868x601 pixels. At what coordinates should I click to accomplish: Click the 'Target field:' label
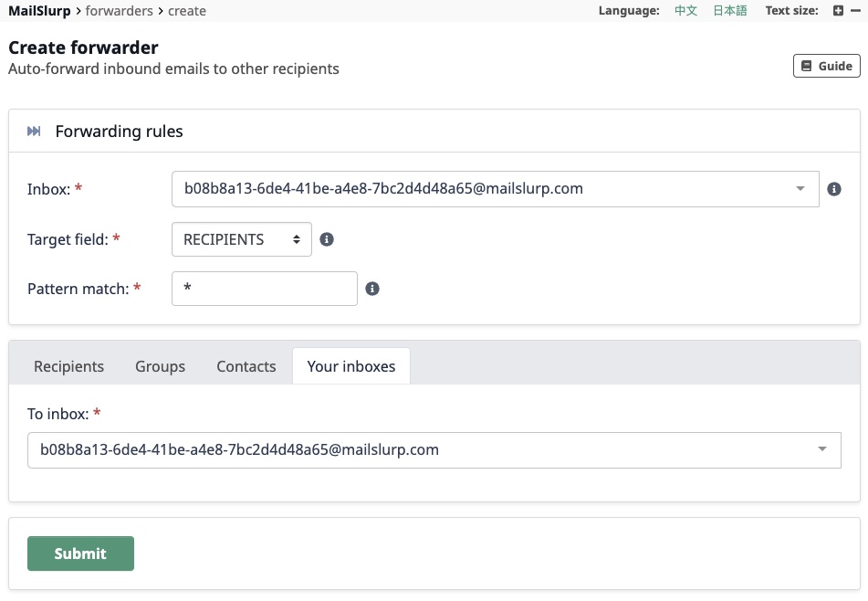pos(68,239)
